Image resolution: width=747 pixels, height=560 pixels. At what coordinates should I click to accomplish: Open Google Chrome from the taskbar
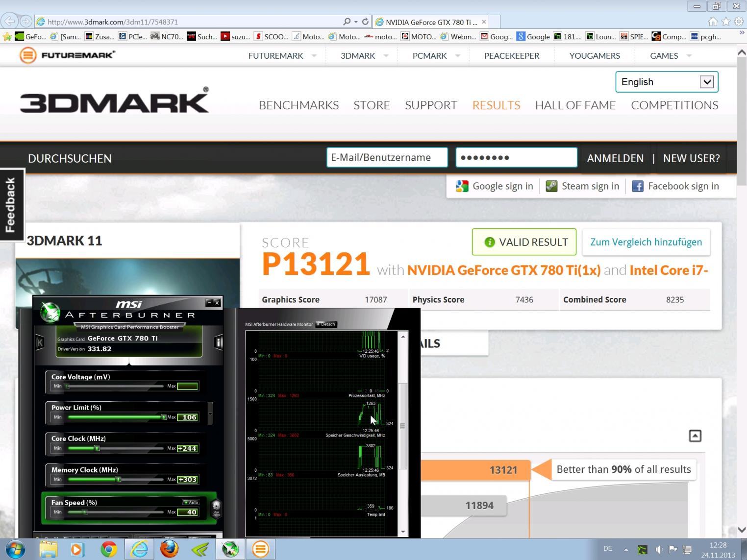108,549
